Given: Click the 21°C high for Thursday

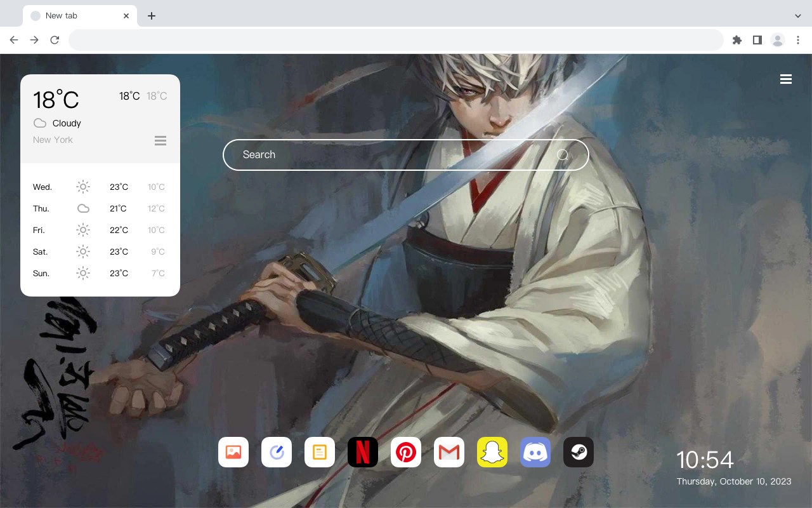Looking at the screenshot, I should (x=119, y=208).
